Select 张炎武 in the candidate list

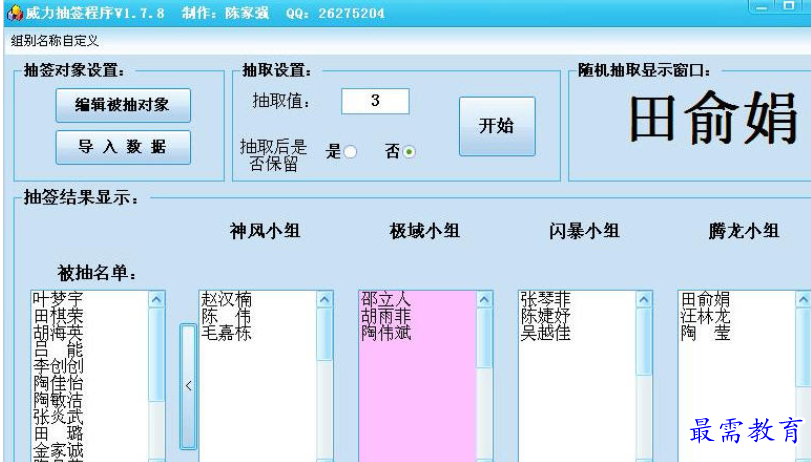(58, 416)
